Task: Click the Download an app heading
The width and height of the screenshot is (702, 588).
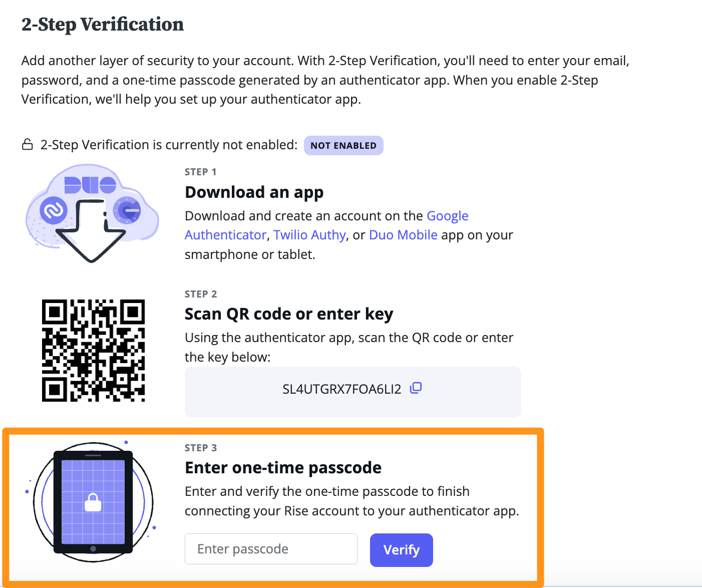Action: click(254, 192)
